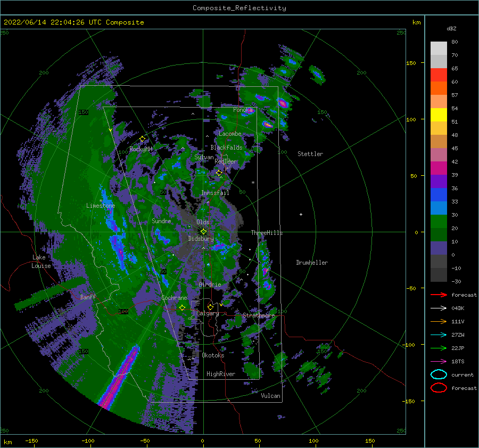479x448 pixels.
Task: Click the km label at bottom-left axis
Action: pyautogui.click(x=7, y=442)
